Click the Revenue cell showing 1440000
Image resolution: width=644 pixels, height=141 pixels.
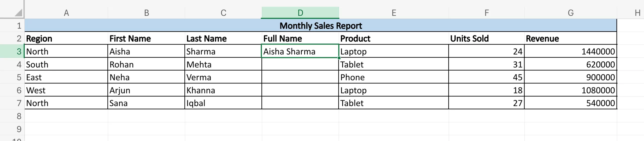click(571, 51)
